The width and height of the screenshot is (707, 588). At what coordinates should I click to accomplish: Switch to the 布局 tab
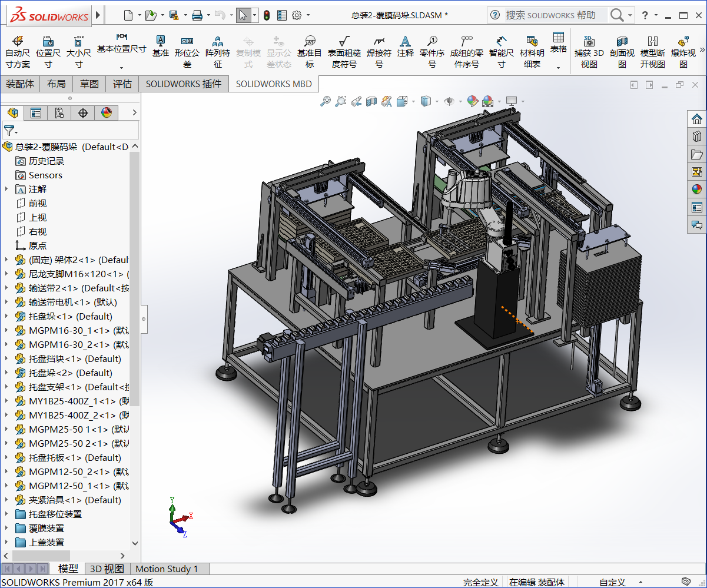[57, 84]
